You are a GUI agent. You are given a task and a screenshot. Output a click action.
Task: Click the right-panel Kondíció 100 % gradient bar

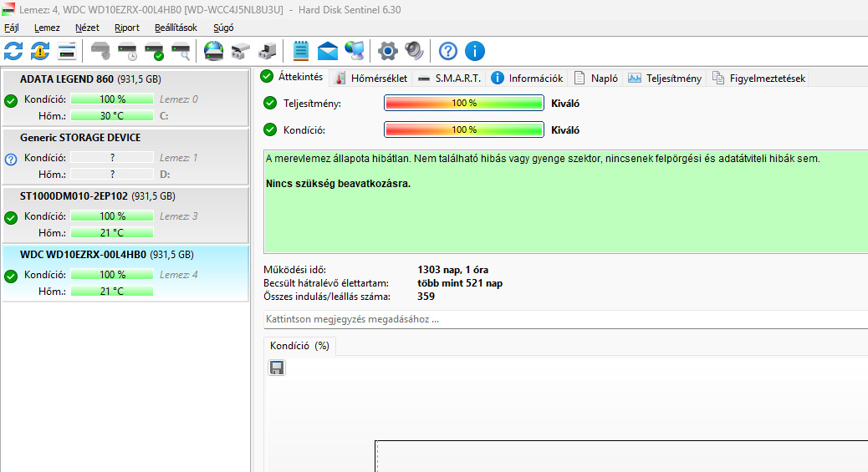(464, 129)
